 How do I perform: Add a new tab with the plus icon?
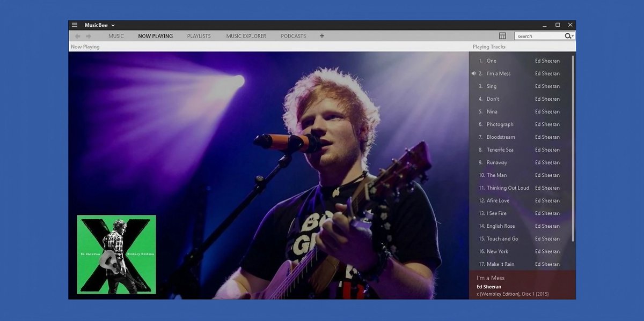321,36
